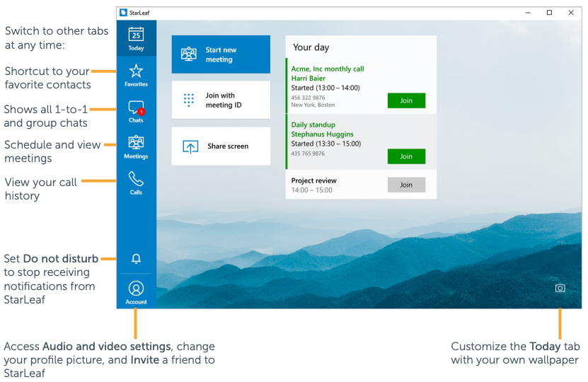Click the StarLeaf logo in title bar
The width and height of the screenshot is (588, 382).
[x=123, y=13]
